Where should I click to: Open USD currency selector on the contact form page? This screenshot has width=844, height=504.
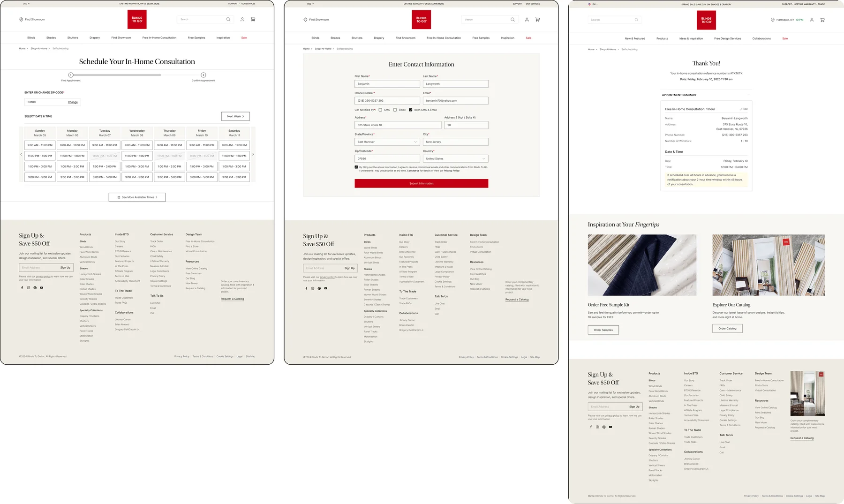click(310, 4)
